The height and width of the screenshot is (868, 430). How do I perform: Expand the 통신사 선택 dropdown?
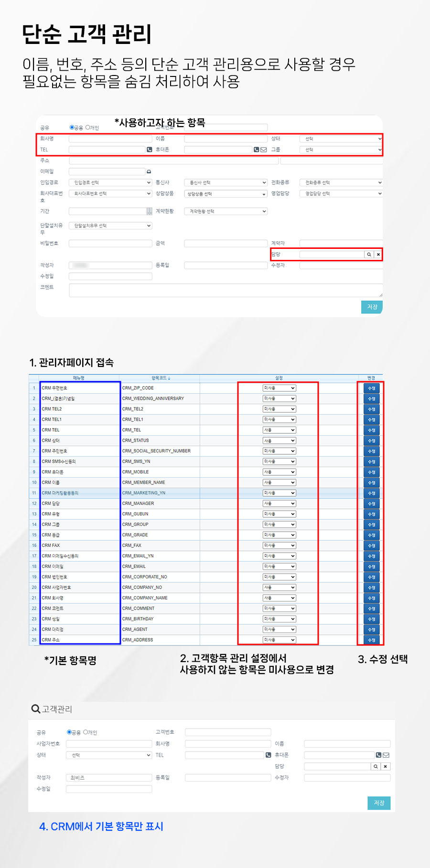point(226,182)
